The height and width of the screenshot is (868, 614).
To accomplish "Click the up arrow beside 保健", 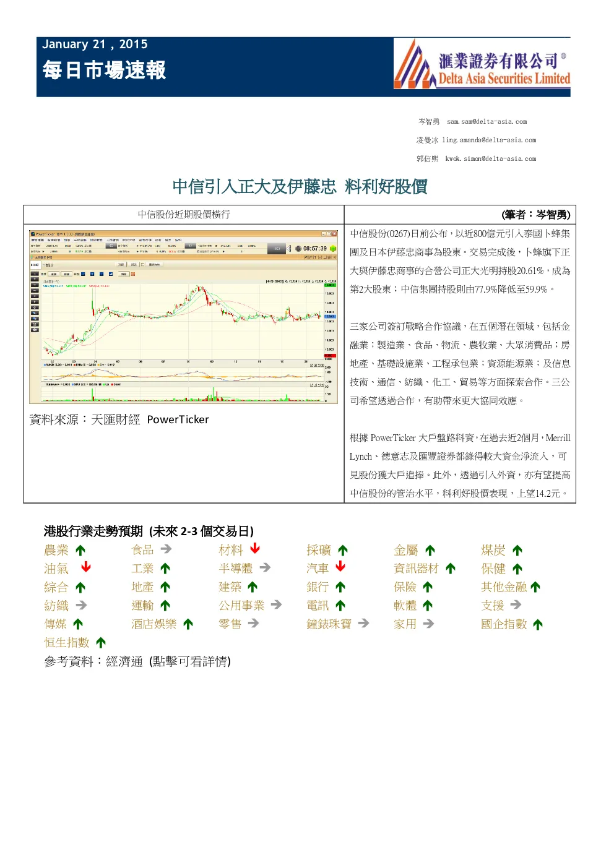I will click(x=517, y=569).
